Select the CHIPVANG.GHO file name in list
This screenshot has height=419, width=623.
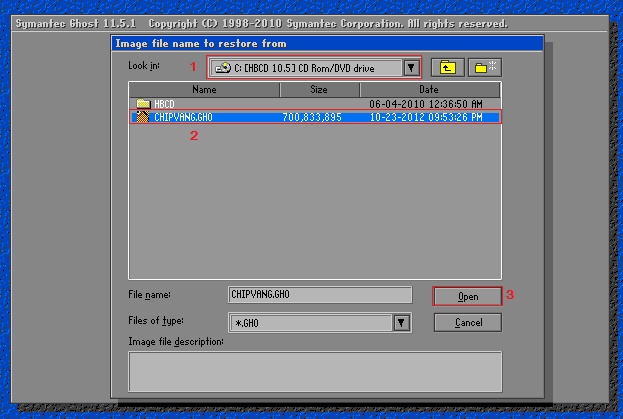pos(184,117)
